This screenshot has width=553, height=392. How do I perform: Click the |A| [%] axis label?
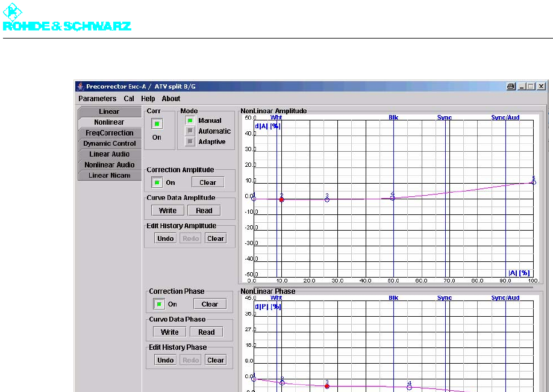point(519,273)
